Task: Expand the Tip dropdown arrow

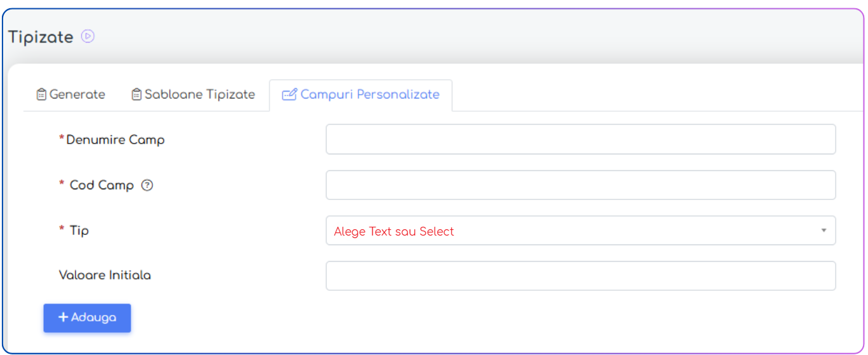Action: (824, 231)
